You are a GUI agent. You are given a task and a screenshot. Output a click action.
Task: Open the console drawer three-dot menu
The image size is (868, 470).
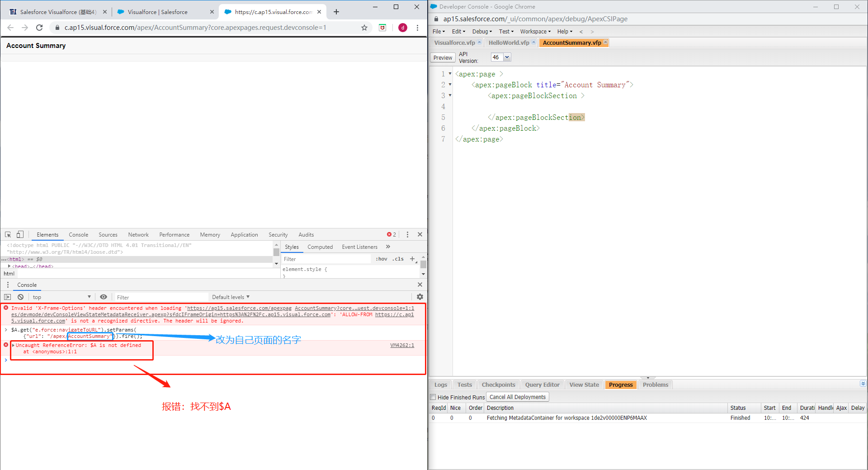click(8, 285)
